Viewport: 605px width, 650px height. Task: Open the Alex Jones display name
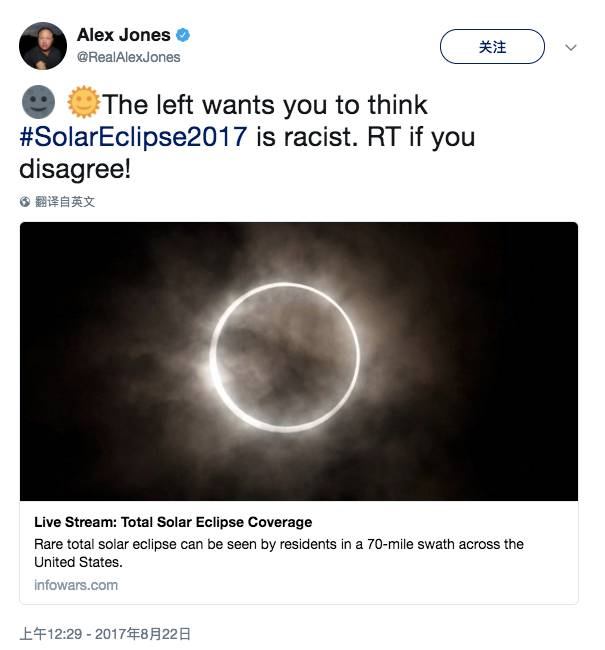click(124, 35)
